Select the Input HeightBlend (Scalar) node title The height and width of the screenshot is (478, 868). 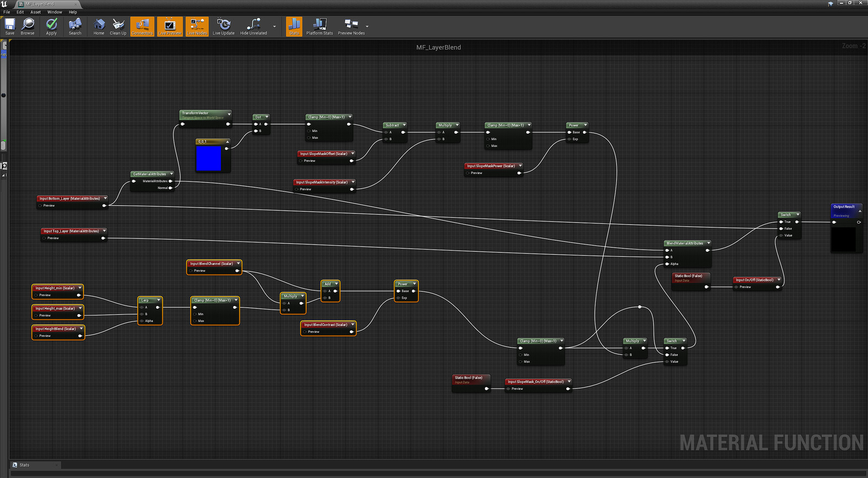tap(56, 329)
